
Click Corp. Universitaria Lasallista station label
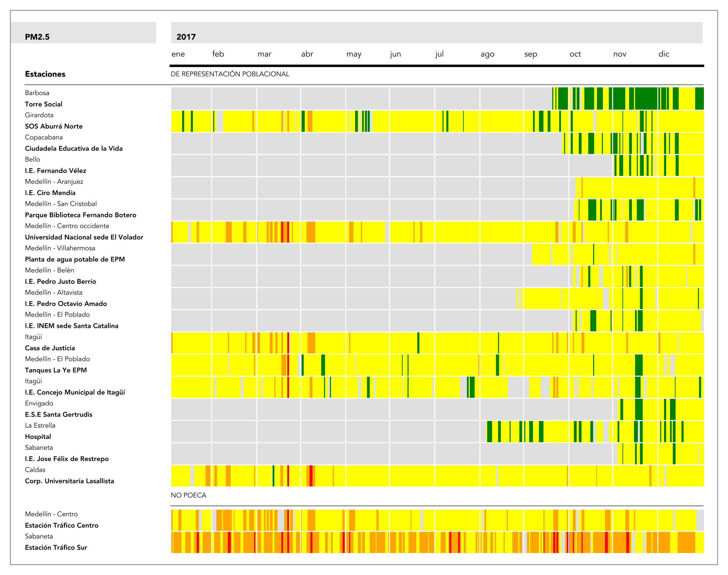pos(69,481)
